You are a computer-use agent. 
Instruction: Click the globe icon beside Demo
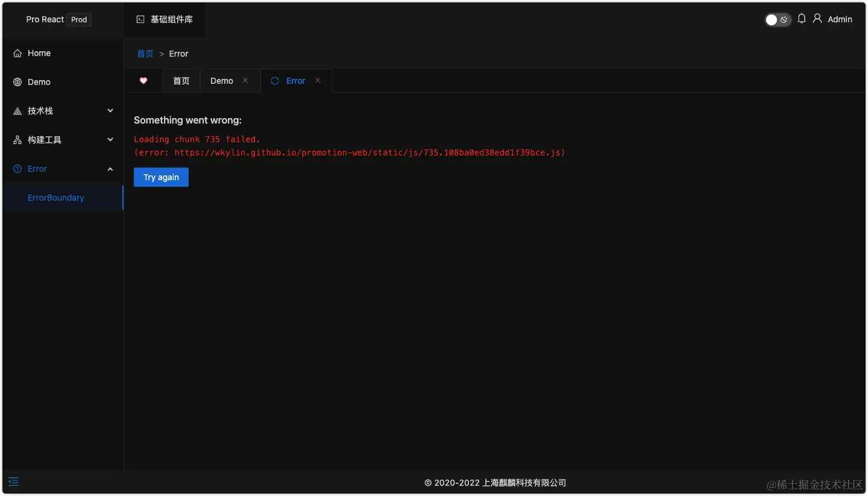click(17, 82)
